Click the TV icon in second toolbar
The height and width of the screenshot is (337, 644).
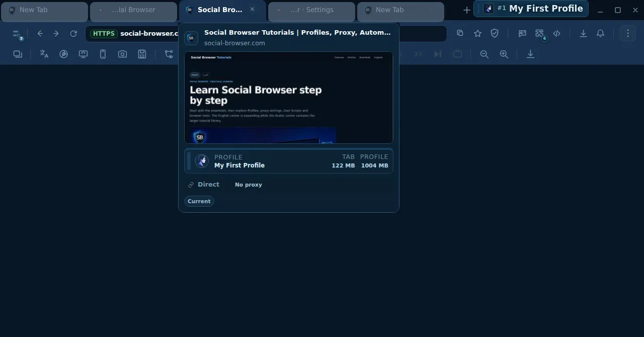click(x=457, y=54)
